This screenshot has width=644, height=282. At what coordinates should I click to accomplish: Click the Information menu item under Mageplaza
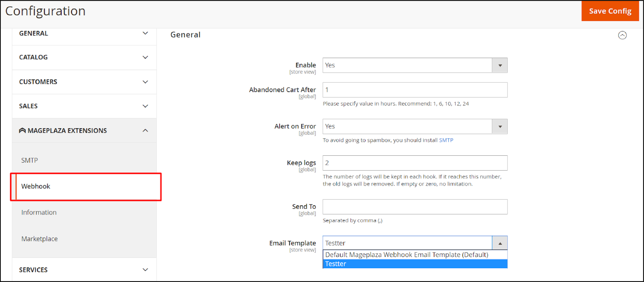tap(39, 212)
